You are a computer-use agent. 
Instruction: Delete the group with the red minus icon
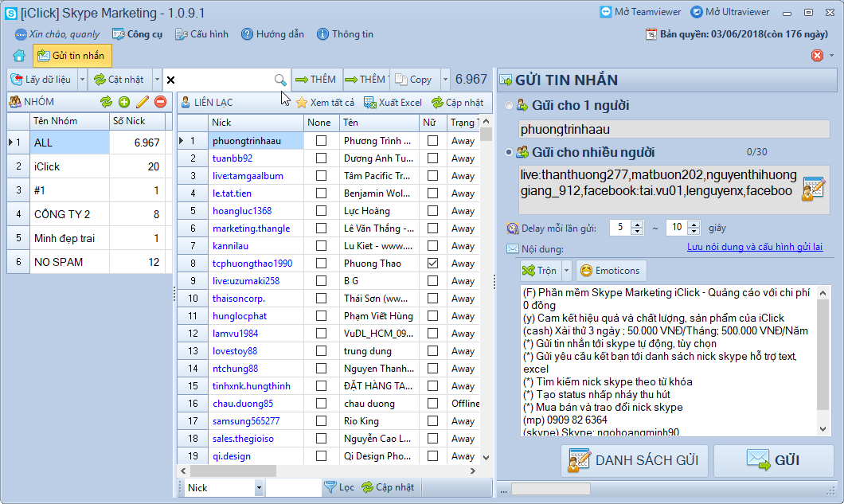(x=160, y=102)
